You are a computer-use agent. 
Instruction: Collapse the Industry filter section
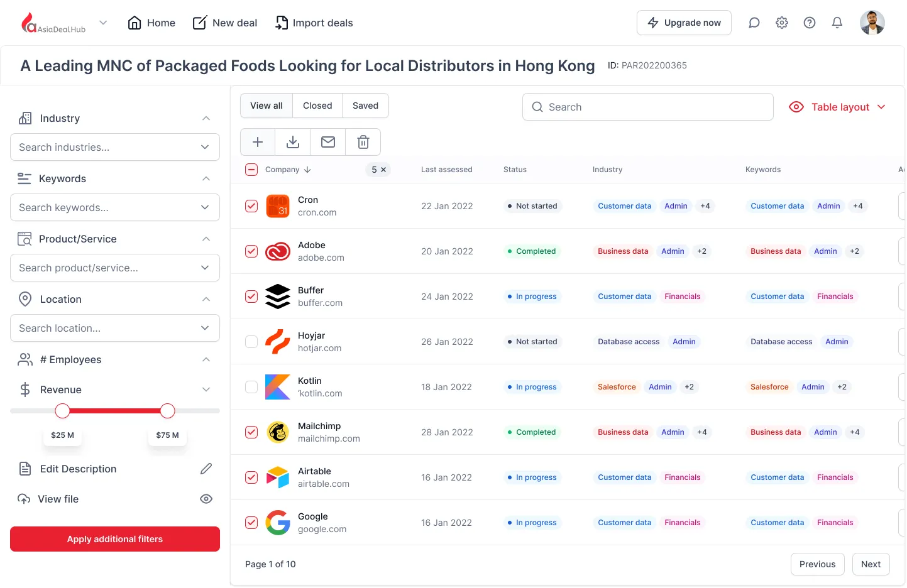point(206,118)
